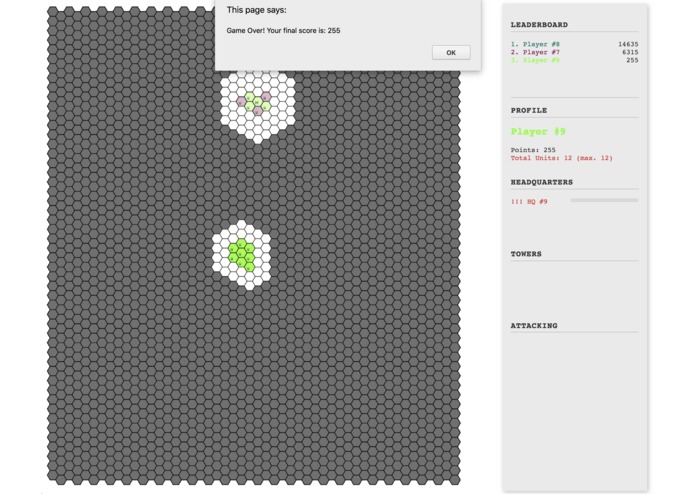Image resolution: width=695 pixels, height=494 pixels.
Task: Click the rightmost pink hex in the upper cluster
Action: tap(266, 97)
